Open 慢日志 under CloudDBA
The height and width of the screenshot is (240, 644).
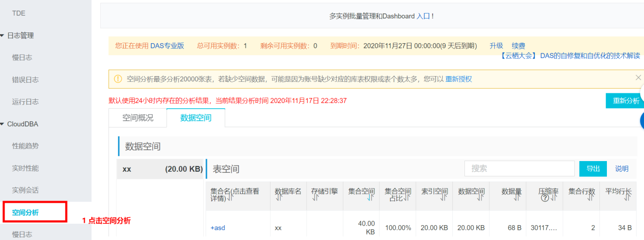tap(22, 234)
